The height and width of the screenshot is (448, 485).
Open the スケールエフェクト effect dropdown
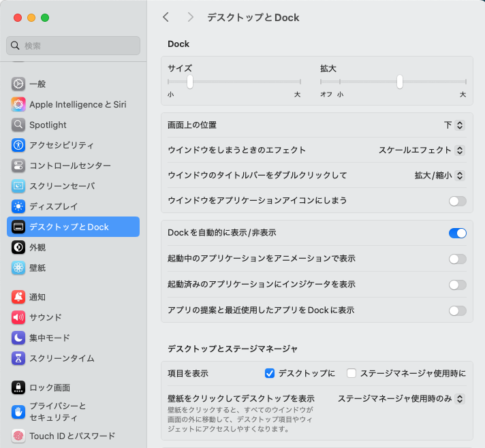pos(422,150)
